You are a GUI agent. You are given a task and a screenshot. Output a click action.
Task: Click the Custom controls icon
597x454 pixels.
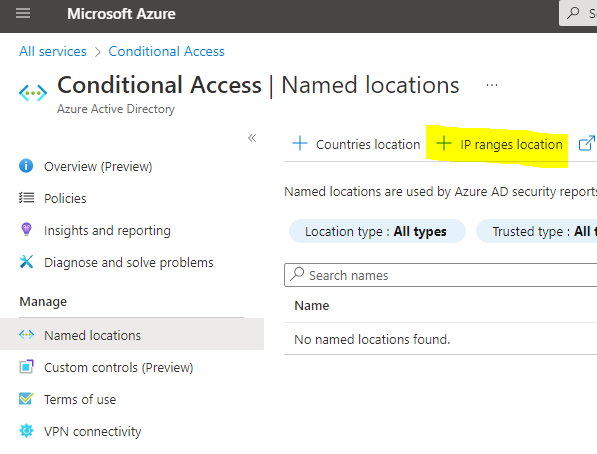pos(26,367)
